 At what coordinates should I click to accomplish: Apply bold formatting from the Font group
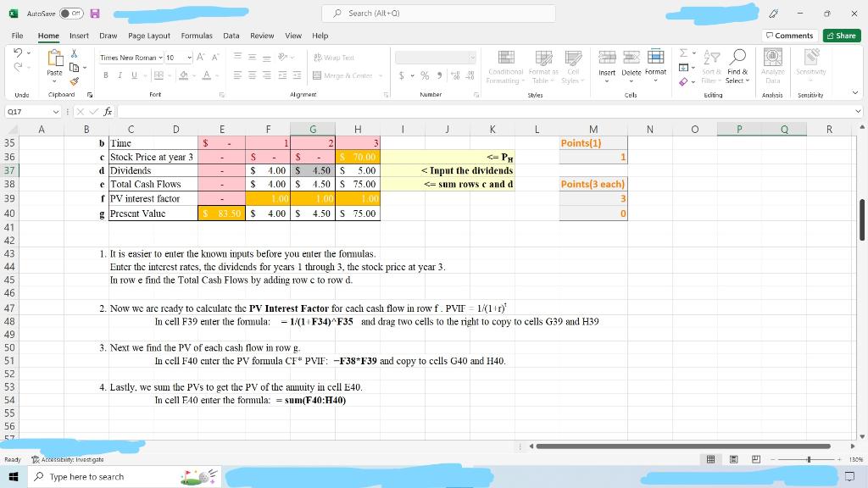point(105,75)
